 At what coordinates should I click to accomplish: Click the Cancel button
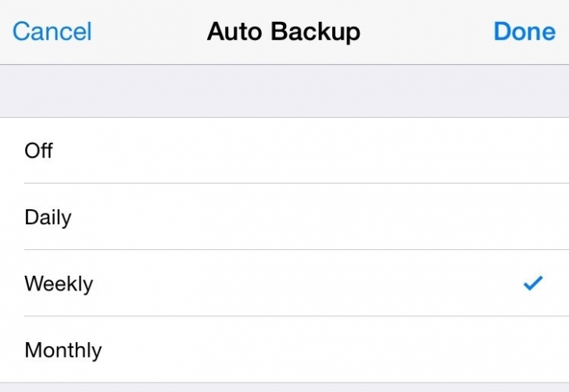[x=52, y=31]
